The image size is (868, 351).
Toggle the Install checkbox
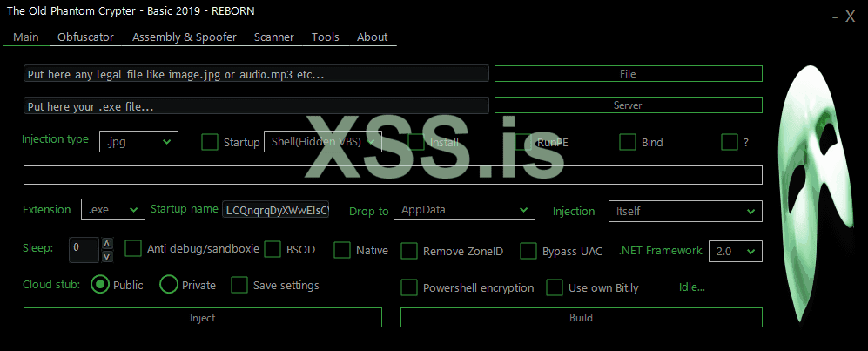(x=416, y=142)
